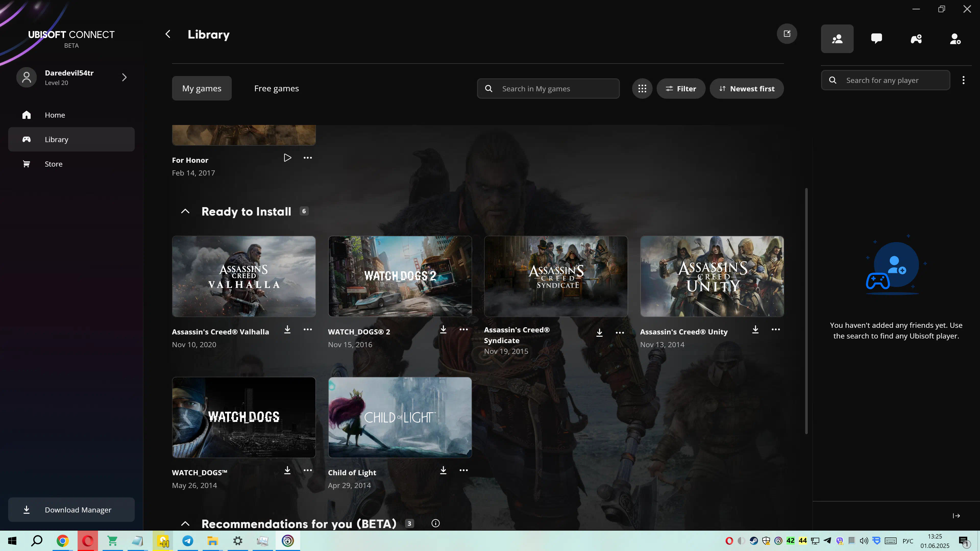Open the Friends list tab icon
The image size is (980, 551).
(837, 39)
